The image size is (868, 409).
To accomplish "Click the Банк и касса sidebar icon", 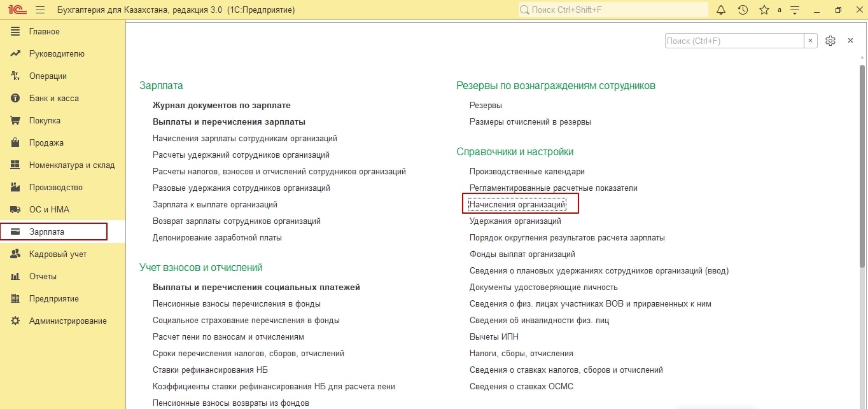I will 16,99.
